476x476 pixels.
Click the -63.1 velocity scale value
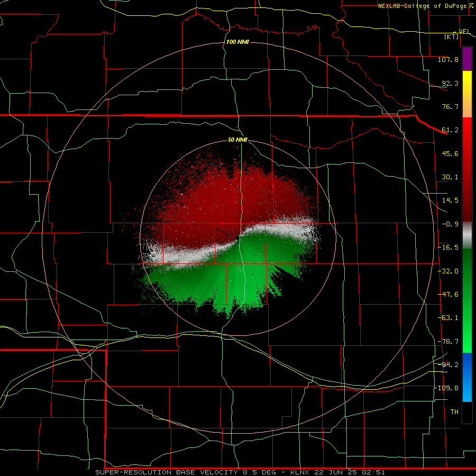pyautogui.click(x=448, y=318)
